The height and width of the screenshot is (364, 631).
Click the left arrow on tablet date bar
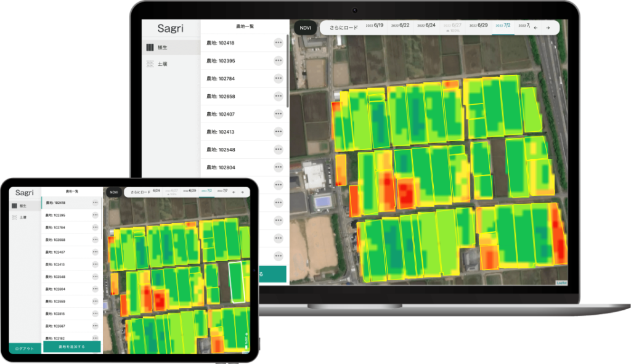click(234, 192)
